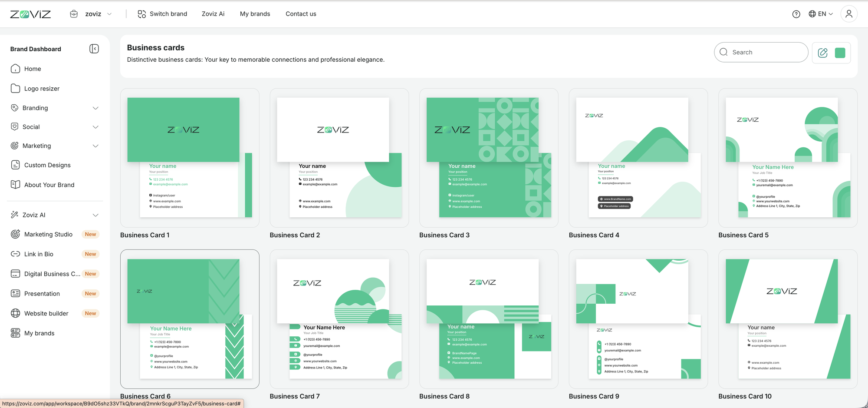
Task: Choose Business Card 7 design
Action: [339, 319]
